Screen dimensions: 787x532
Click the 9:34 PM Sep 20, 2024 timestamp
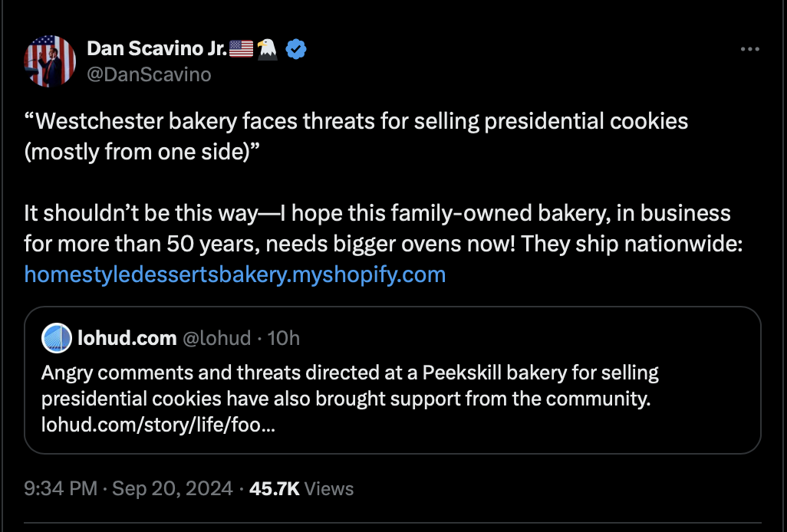pos(128,488)
